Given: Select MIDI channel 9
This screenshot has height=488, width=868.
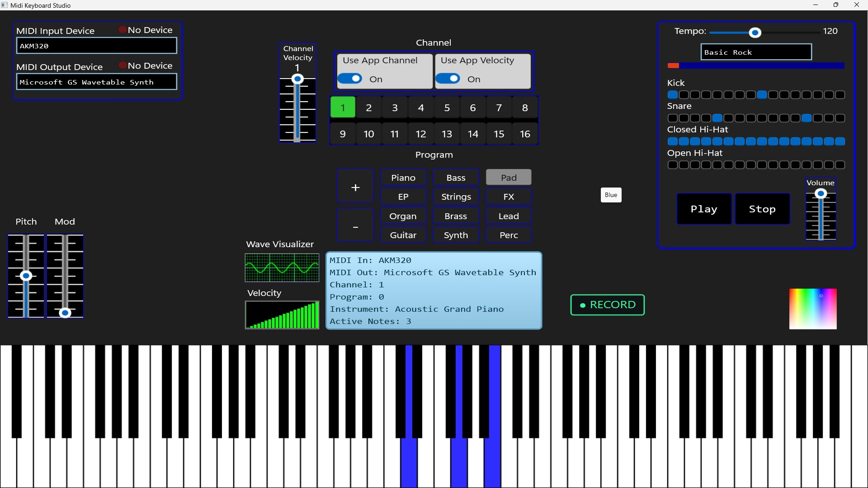Looking at the screenshot, I should 343,134.
